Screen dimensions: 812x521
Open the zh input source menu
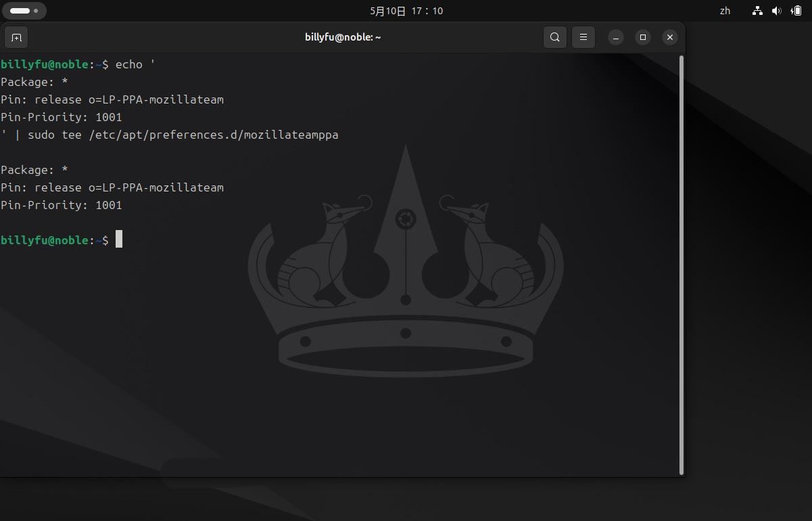pos(725,11)
